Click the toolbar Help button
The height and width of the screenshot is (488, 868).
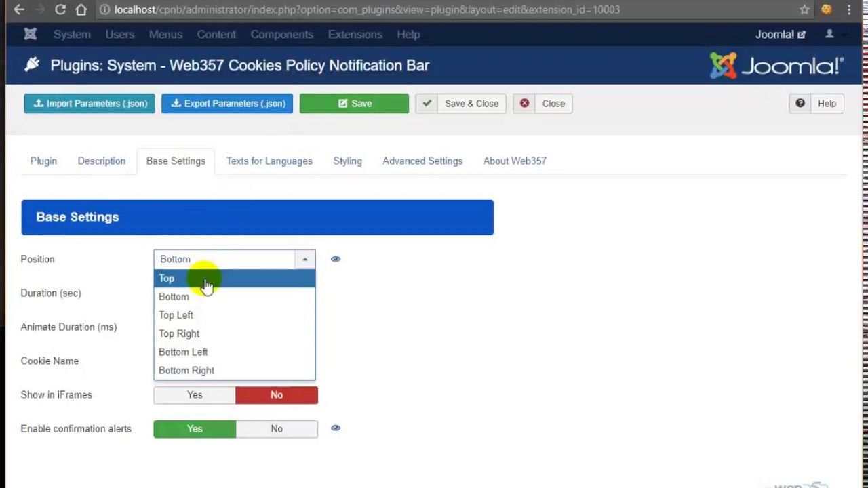pyautogui.click(x=816, y=104)
